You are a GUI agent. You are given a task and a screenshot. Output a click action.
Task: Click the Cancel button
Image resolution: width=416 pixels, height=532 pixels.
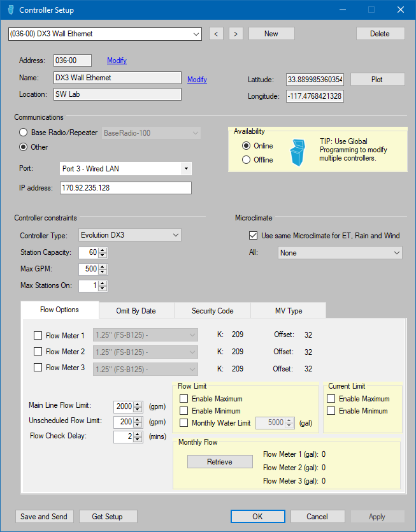pos(318,517)
